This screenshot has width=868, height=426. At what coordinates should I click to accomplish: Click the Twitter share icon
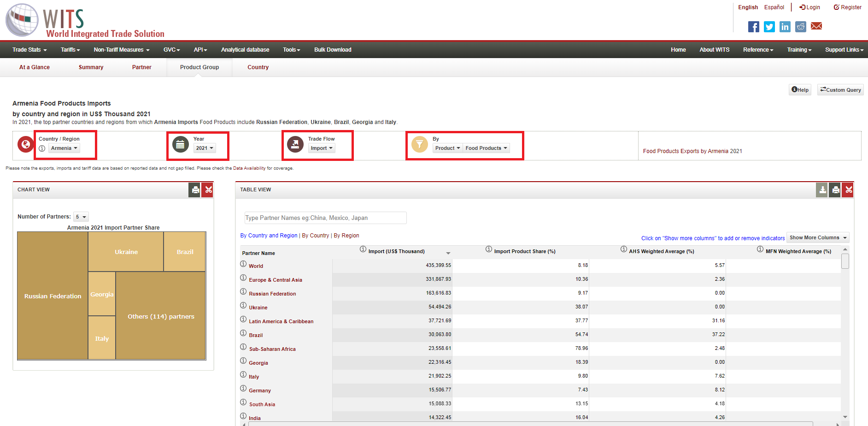[x=769, y=27]
